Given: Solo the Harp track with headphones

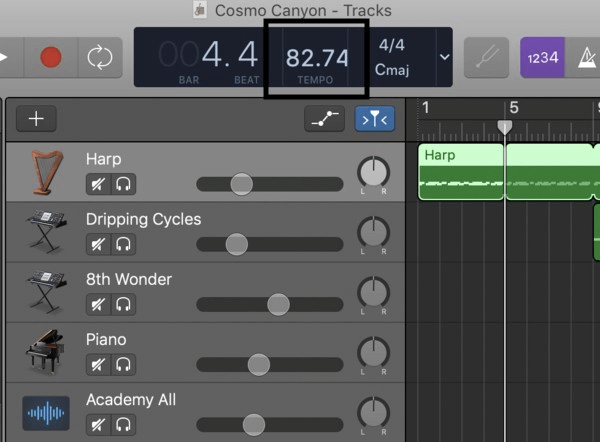Looking at the screenshot, I should coord(123,184).
